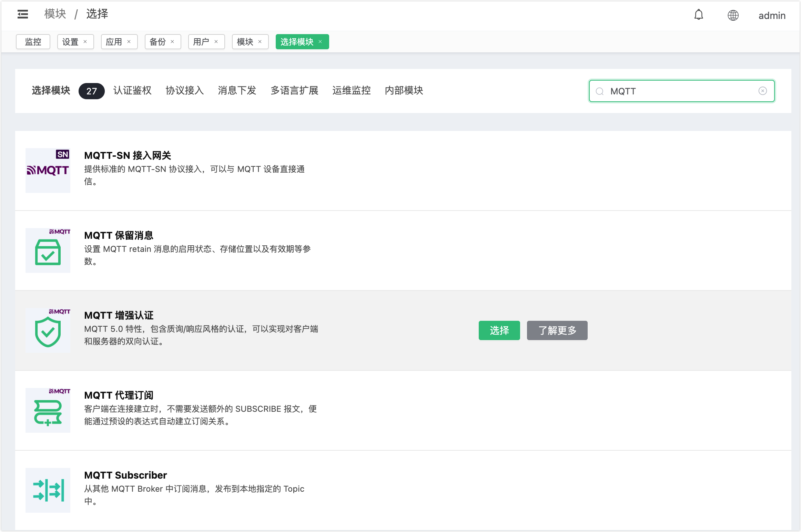Screen dimensions: 801x532
Task: Filter modules by 认证鉴权 category
Action: point(132,91)
